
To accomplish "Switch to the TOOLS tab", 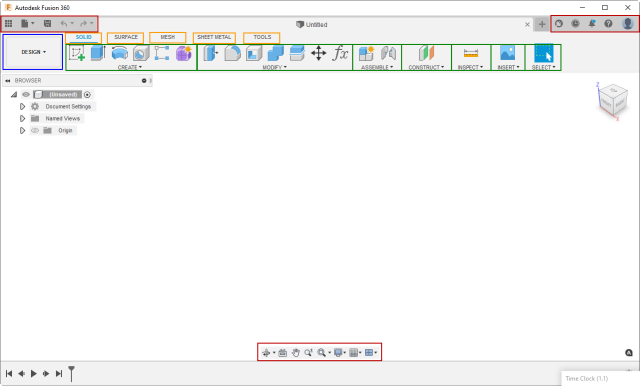I will 262,37.
